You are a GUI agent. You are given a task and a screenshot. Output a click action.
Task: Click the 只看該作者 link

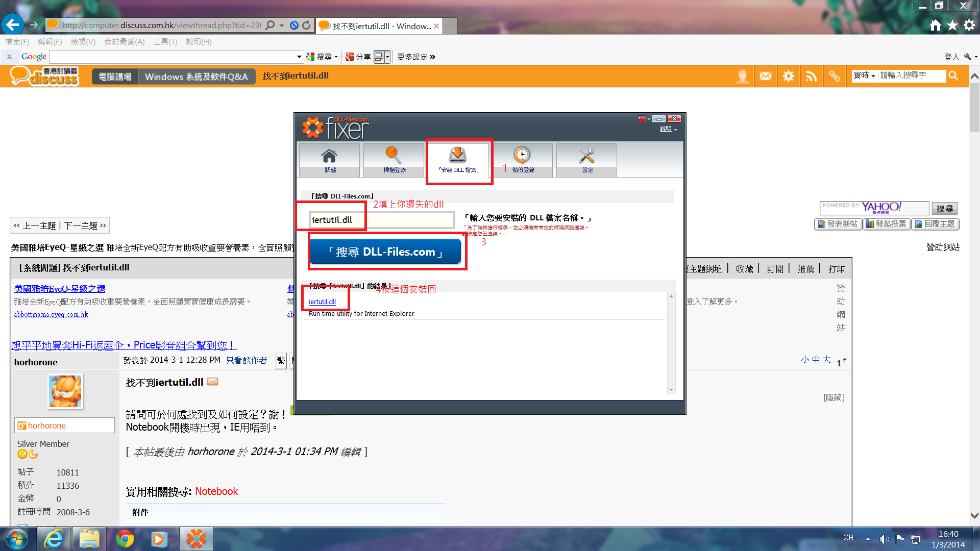tap(247, 360)
